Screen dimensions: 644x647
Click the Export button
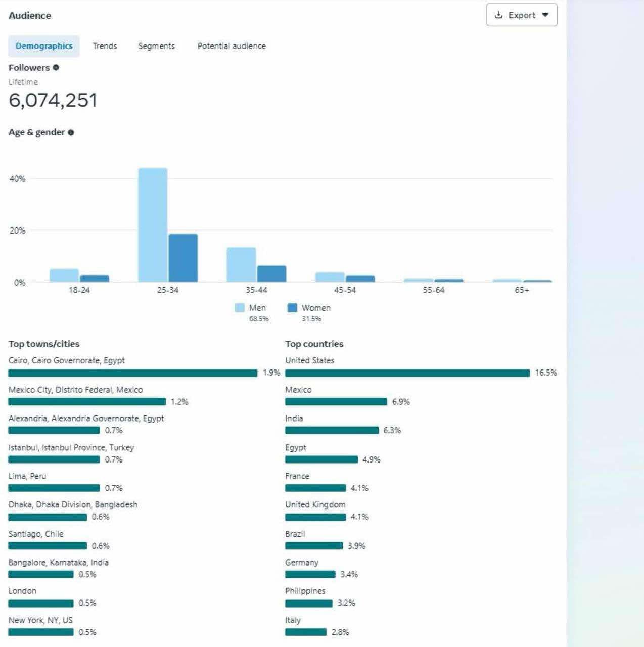point(522,15)
